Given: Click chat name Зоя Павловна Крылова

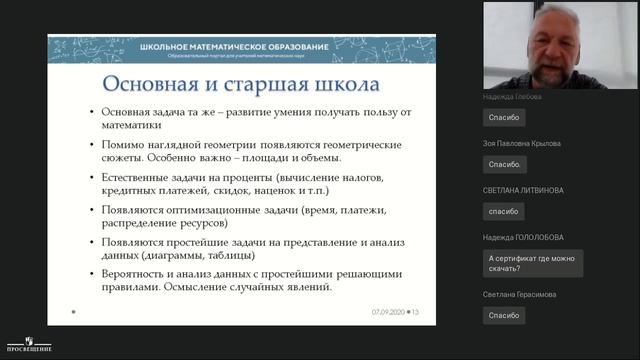Looking at the screenshot, I should point(522,143).
